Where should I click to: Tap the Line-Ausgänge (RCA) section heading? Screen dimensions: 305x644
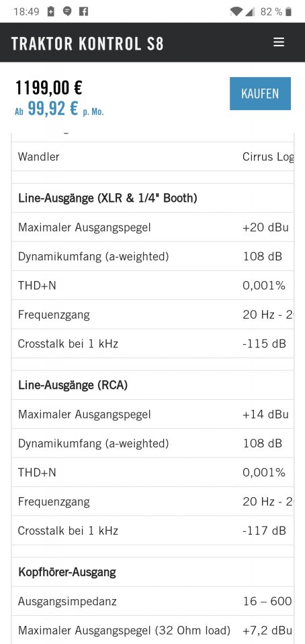click(73, 385)
